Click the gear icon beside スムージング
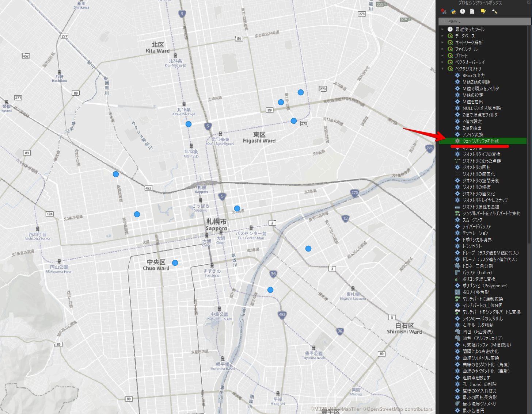Screen dimensions: 532x414 tap(457, 220)
